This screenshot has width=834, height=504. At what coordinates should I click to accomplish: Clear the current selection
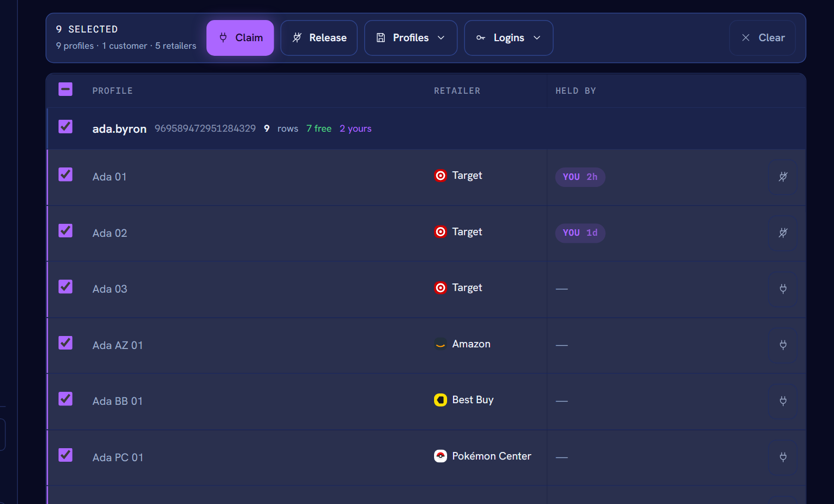tap(762, 38)
